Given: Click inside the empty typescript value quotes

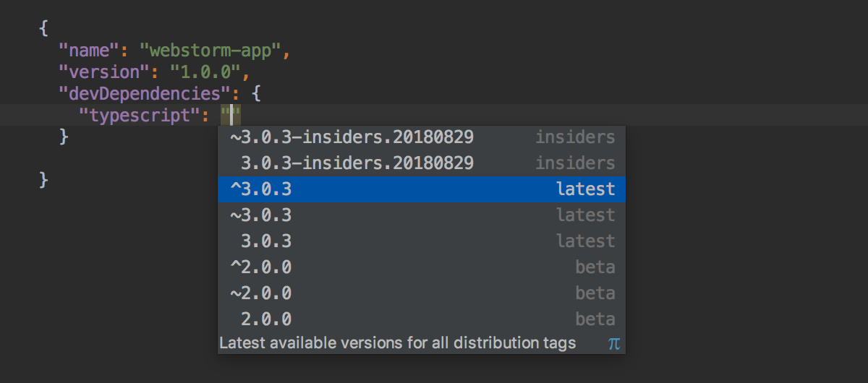Looking at the screenshot, I should click(231, 114).
